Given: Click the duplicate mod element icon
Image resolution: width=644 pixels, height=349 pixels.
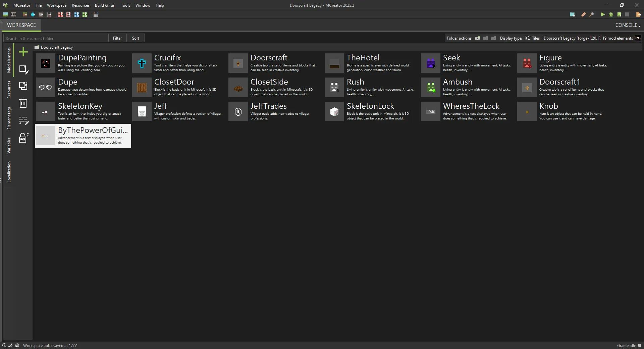Looking at the screenshot, I should [23, 86].
